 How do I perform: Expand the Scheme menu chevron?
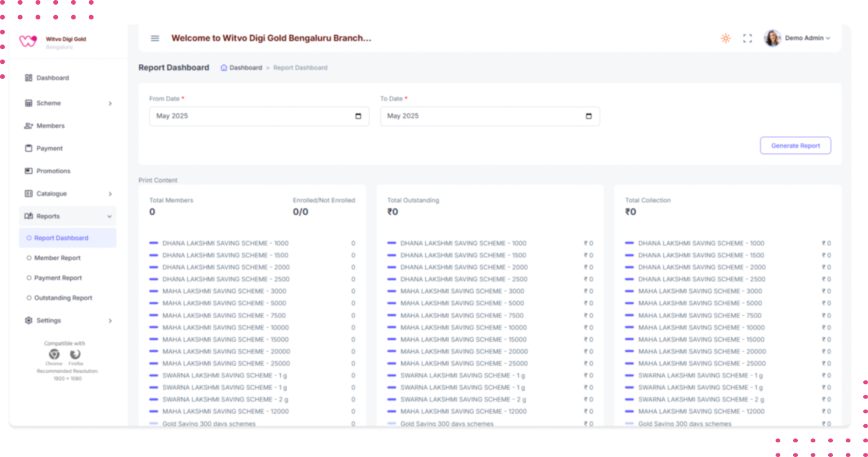[x=110, y=104]
